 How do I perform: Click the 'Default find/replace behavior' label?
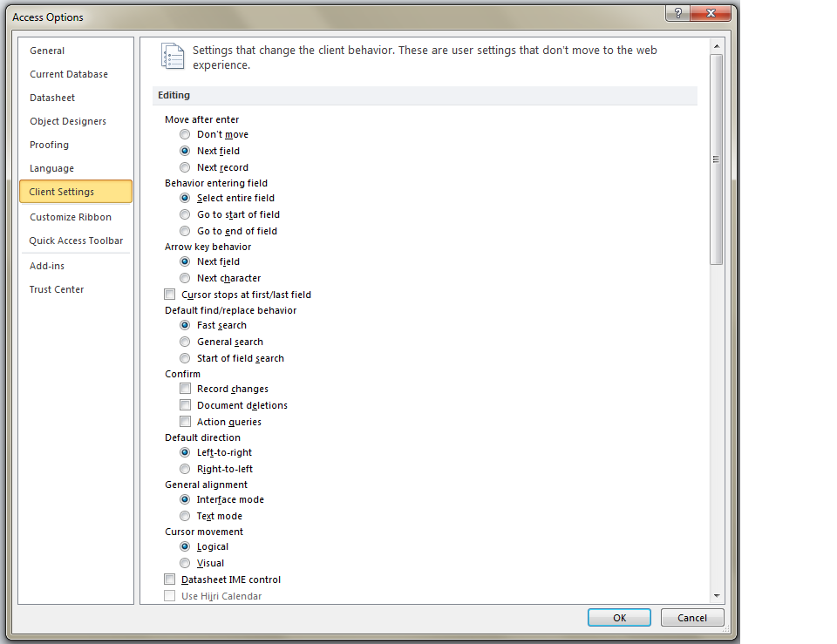pos(230,310)
